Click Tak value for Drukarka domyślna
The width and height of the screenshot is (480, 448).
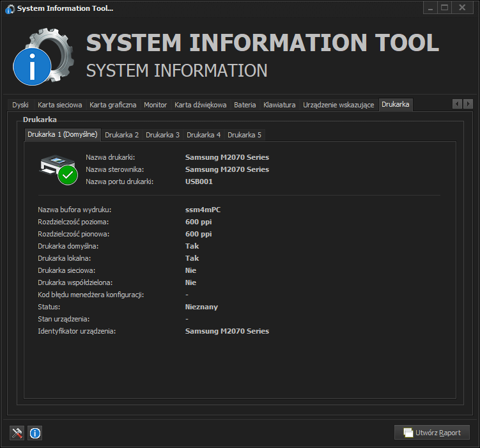pyautogui.click(x=192, y=246)
